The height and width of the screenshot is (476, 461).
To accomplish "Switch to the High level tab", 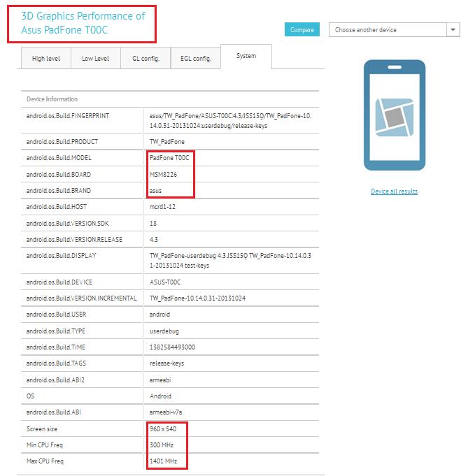I will [46, 58].
